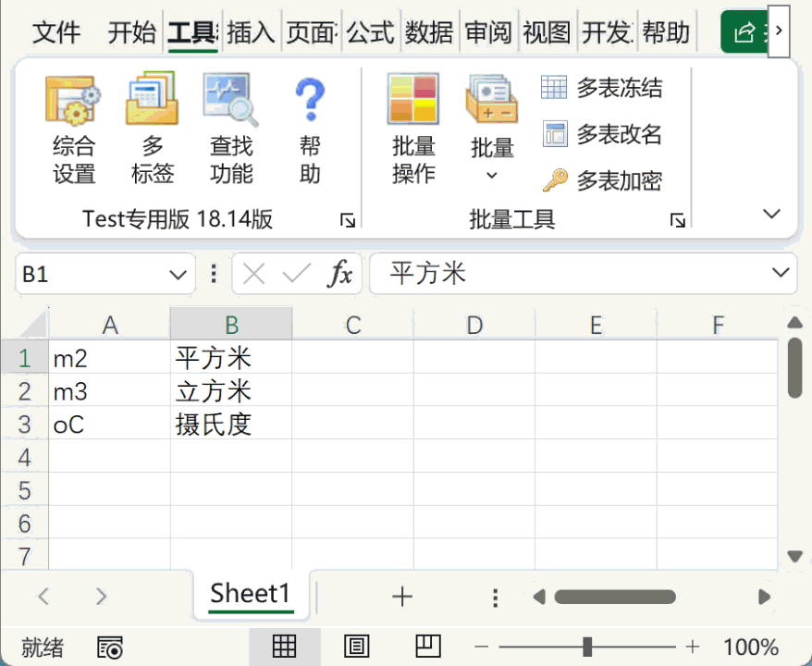812x666 pixels.
Task: Click the zoom slider handle
Action: tap(587, 647)
